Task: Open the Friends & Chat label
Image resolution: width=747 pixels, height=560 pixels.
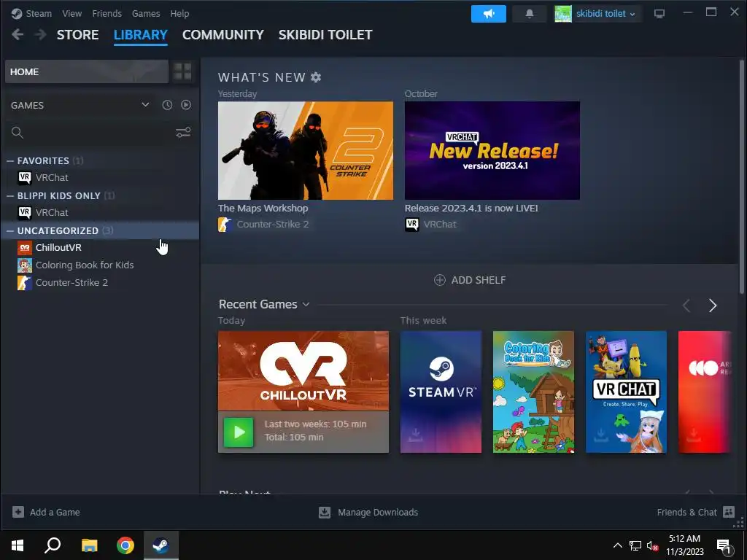Action: pyautogui.click(x=686, y=513)
